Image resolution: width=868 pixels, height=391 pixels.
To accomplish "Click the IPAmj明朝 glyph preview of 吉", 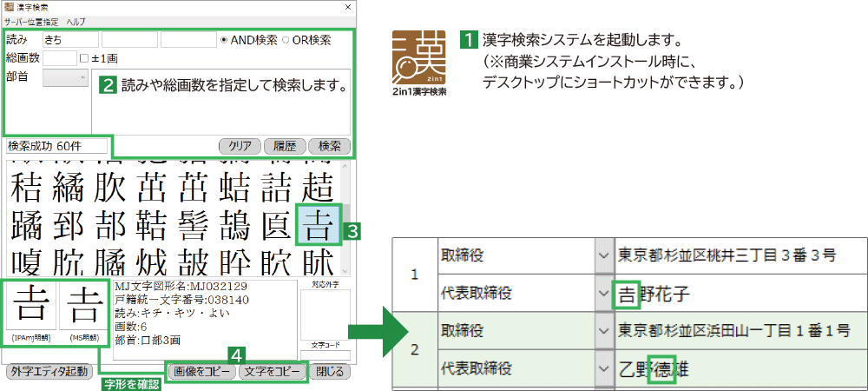I will pyautogui.click(x=30, y=309).
